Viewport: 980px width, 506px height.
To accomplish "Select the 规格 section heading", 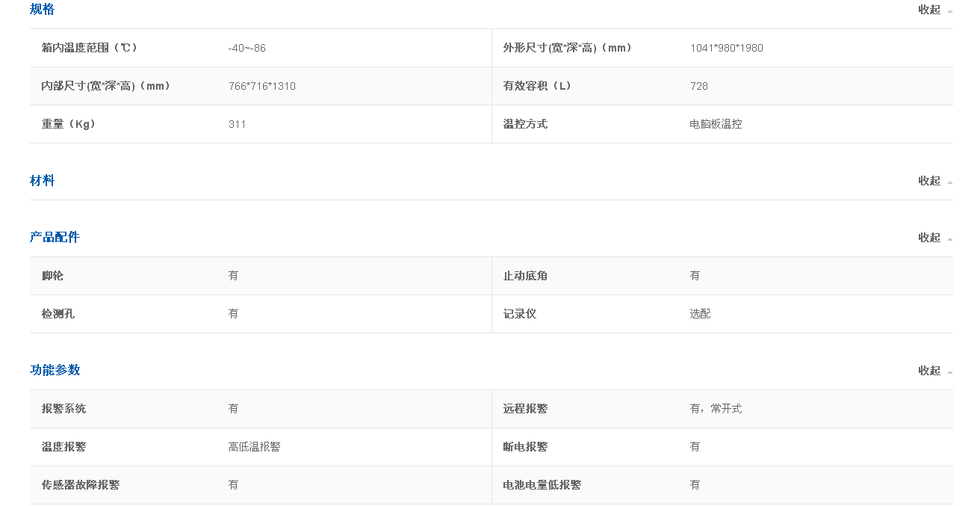I will (43, 10).
